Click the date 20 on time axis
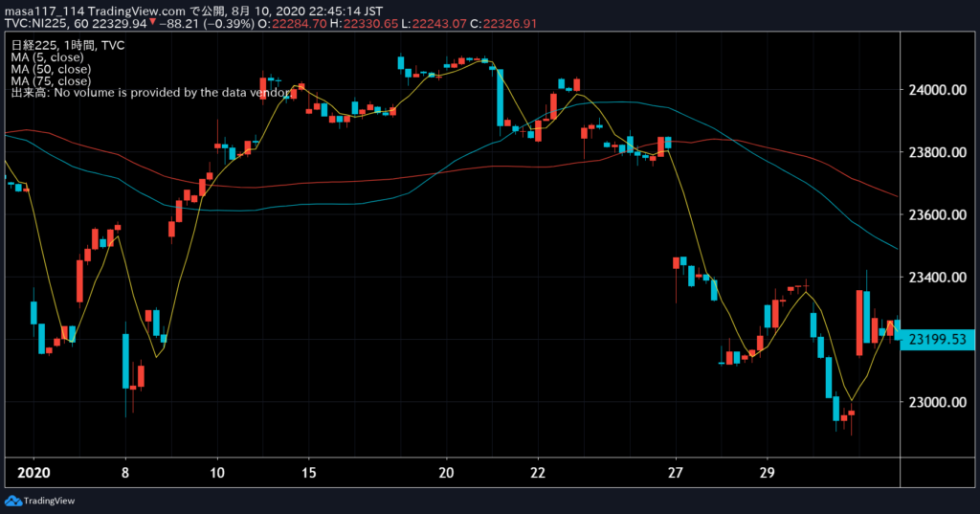Image resolution: width=980 pixels, height=514 pixels. [446, 473]
